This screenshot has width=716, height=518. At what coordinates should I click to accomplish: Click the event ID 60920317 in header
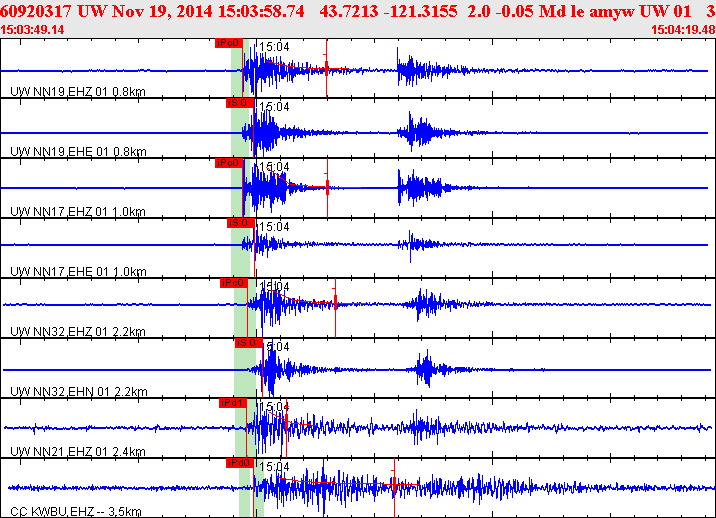point(36,11)
